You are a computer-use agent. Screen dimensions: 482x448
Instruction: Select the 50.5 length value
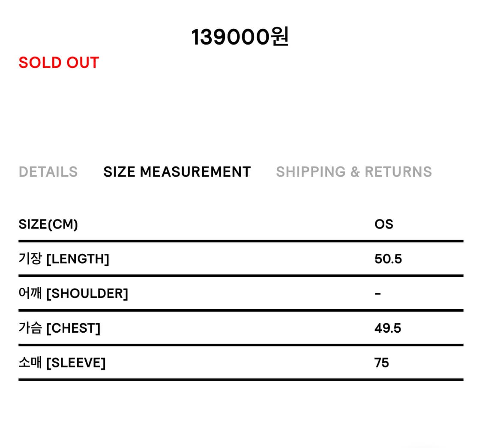coord(388,259)
